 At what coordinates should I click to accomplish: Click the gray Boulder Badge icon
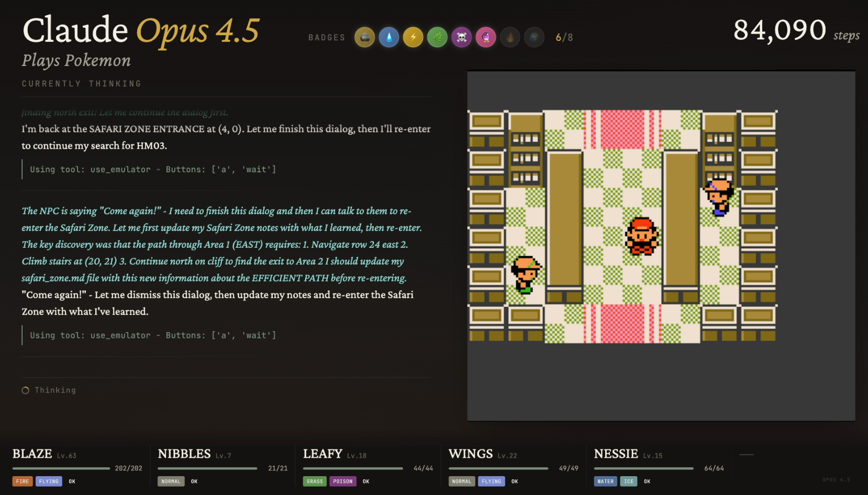tap(365, 37)
